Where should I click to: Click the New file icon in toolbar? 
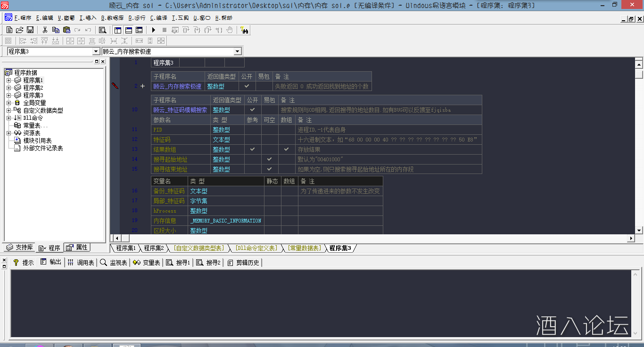9,30
